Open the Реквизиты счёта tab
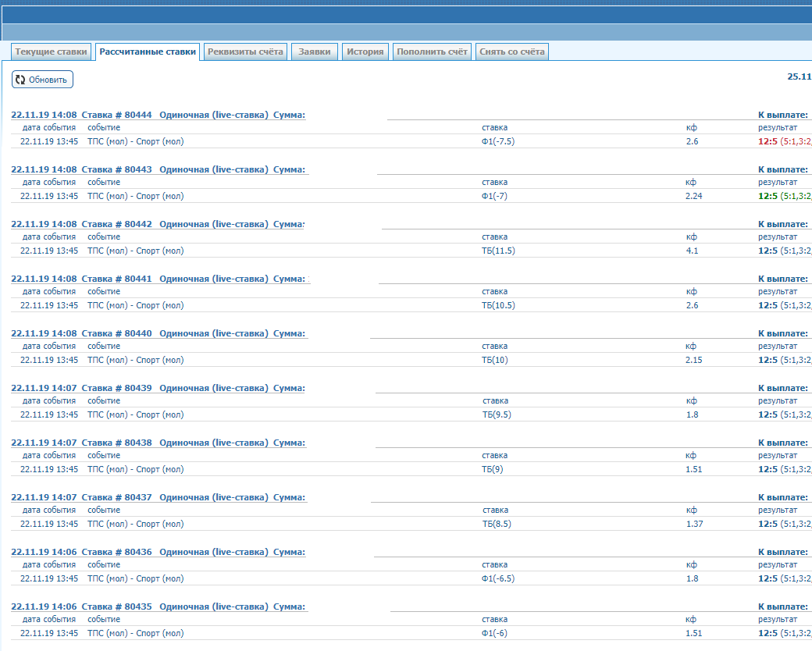812x651 pixels. 245,52
